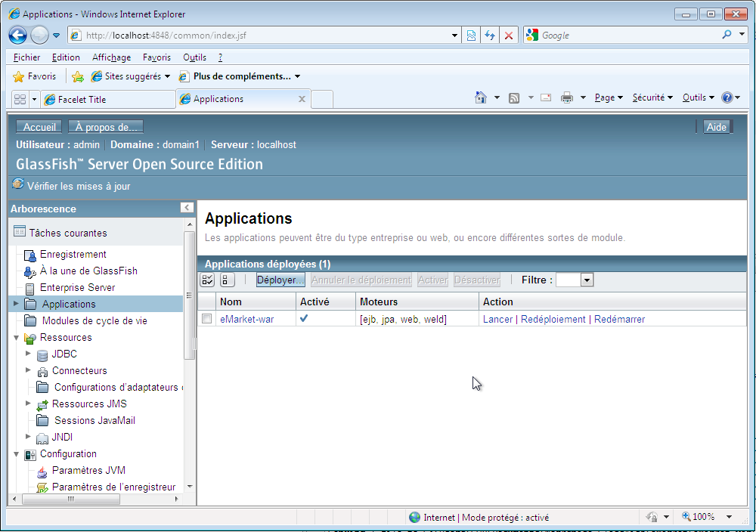Click the Print icon
This screenshot has height=532, width=756.
tap(567, 97)
